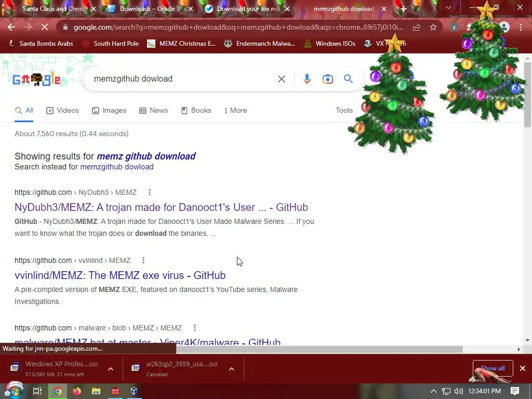
Task: Select the Books search filter
Action: (196, 110)
